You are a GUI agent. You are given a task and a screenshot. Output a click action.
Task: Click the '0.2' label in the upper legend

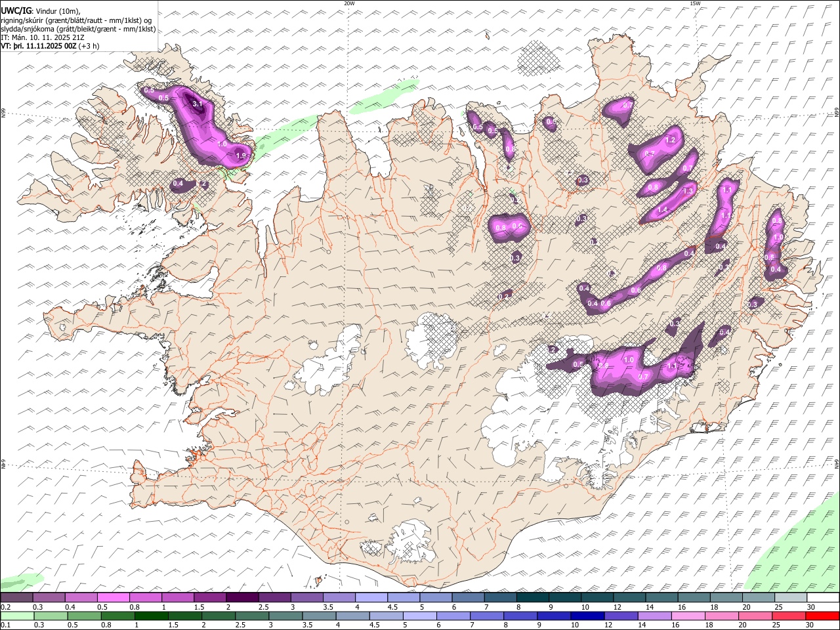(5, 607)
